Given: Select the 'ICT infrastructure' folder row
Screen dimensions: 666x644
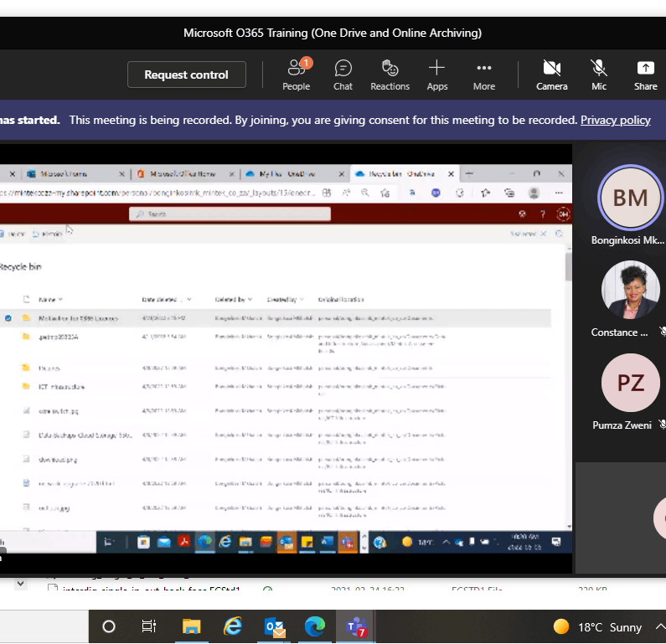Looking at the screenshot, I should click(x=276, y=389).
